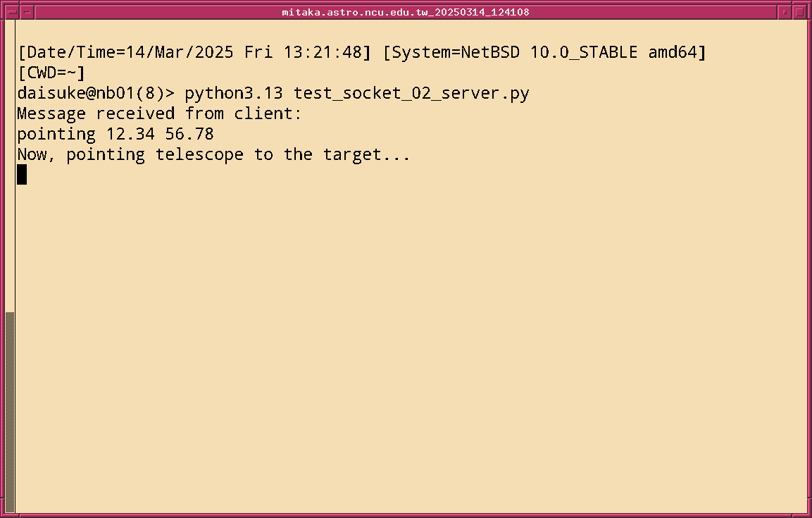Click the "Message received from client:" line

click(x=159, y=114)
